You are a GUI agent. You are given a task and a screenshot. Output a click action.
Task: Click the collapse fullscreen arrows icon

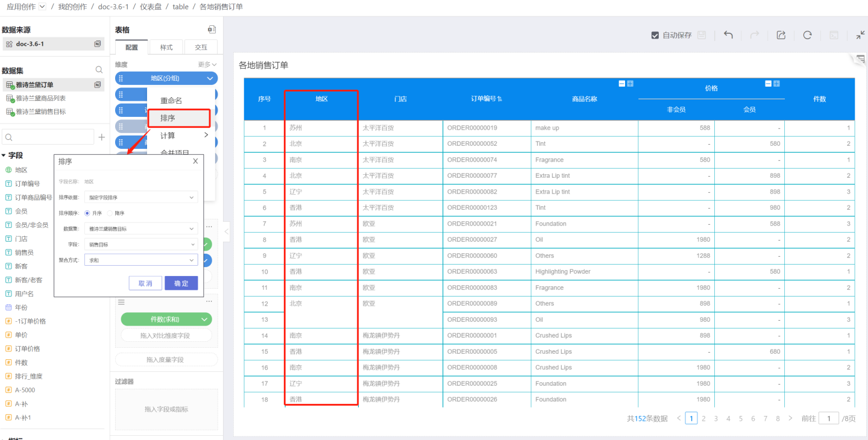pos(860,35)
